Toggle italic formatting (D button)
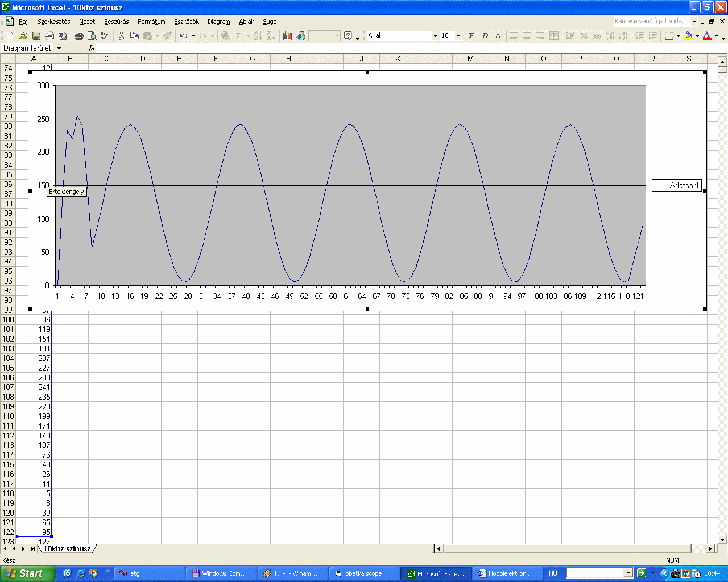Viewport: 728px width, 582px height. (x=485, y=36)
